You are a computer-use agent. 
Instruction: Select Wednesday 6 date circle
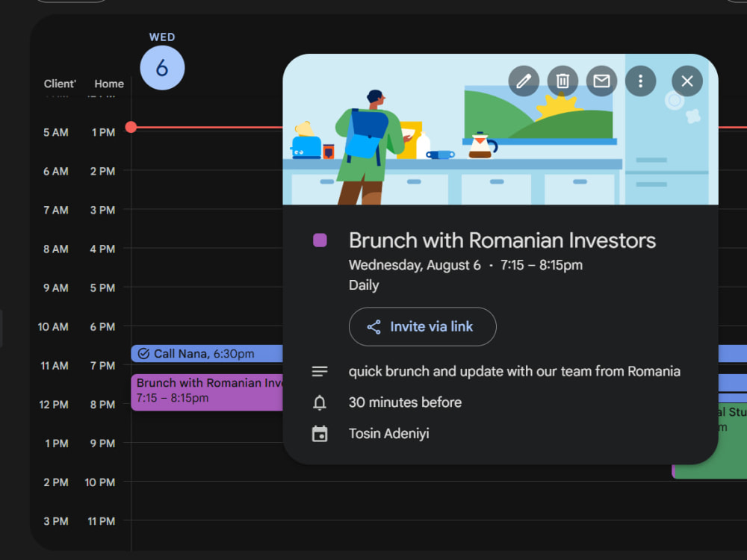(x=162, y=68)
